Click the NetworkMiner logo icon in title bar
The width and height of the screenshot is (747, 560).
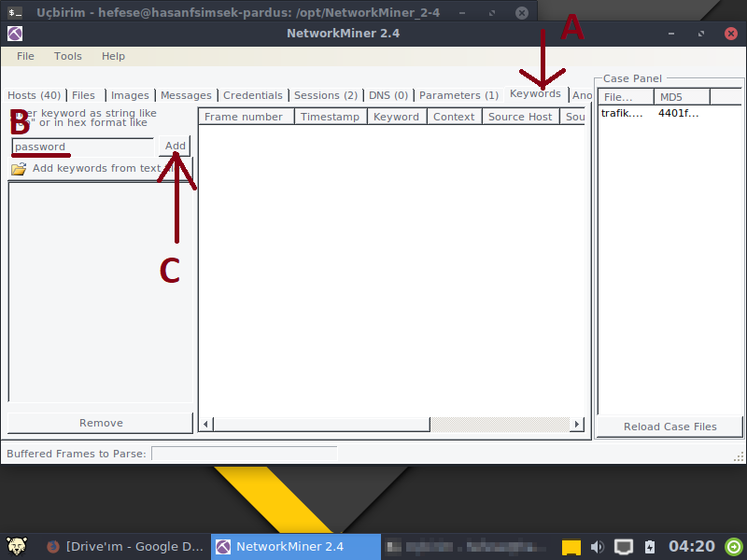click(x=15, y=34)
